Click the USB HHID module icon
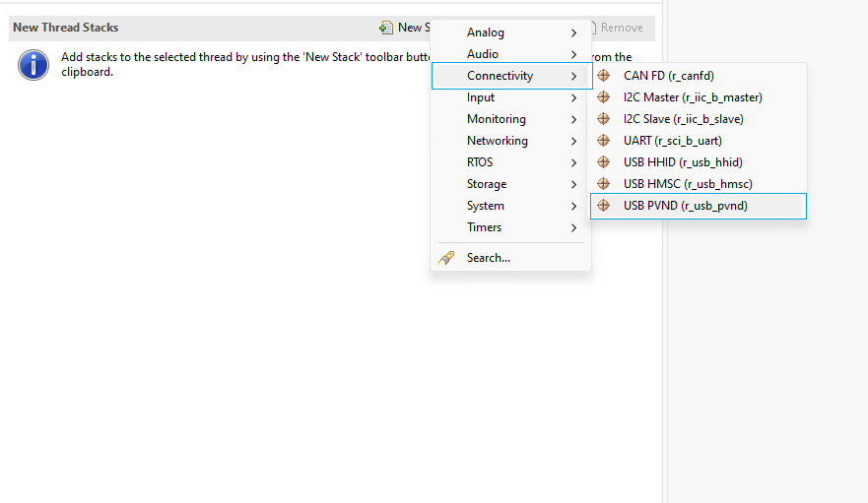 click(603, 161)
